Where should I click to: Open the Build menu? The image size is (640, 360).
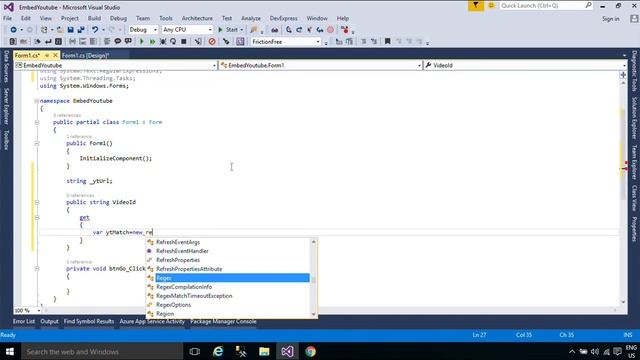[x=94, y=18]
